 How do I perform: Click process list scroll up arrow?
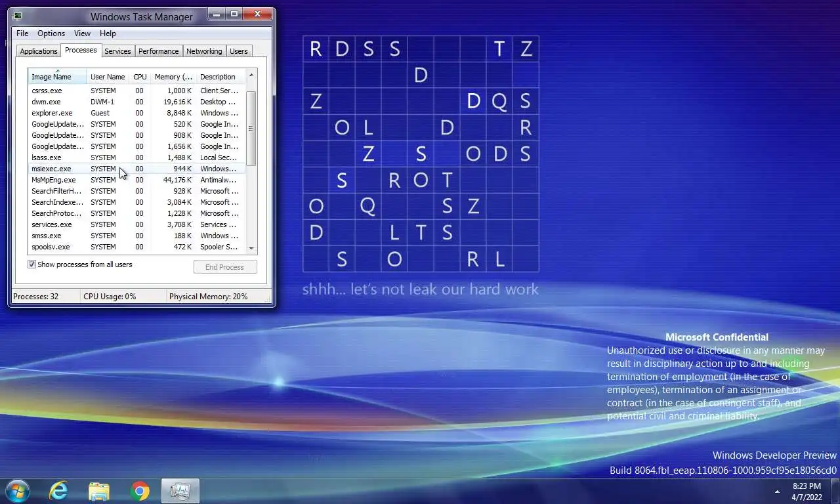251,75
